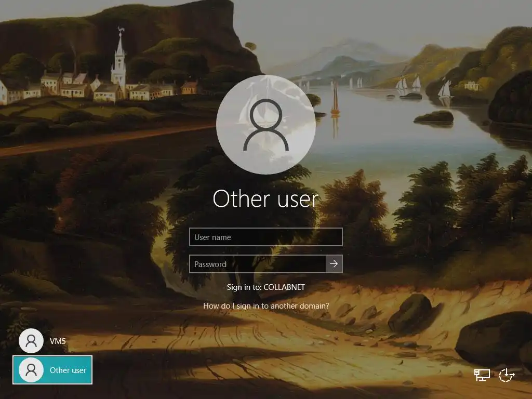
Task: Submit login with the arrow button
Action: click(334, 264)
